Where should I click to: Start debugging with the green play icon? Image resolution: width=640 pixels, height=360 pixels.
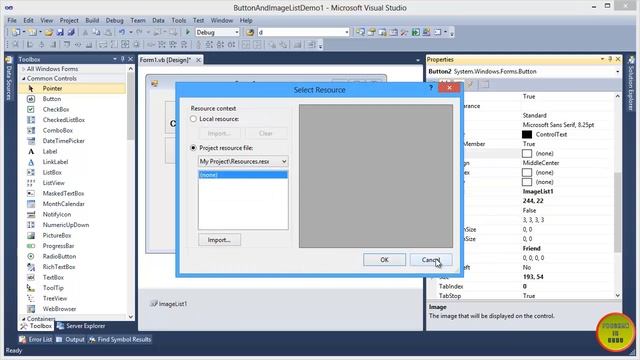tap(187, 32)
